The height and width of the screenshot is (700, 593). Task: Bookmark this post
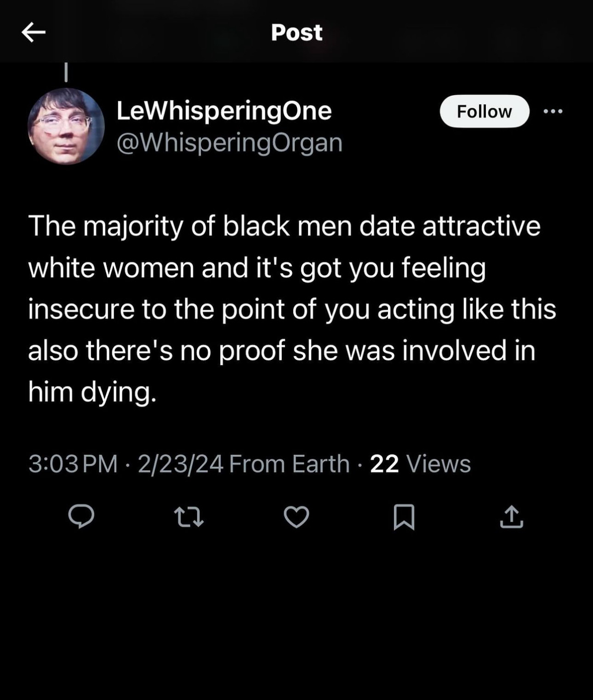click(x=404, y=517)
